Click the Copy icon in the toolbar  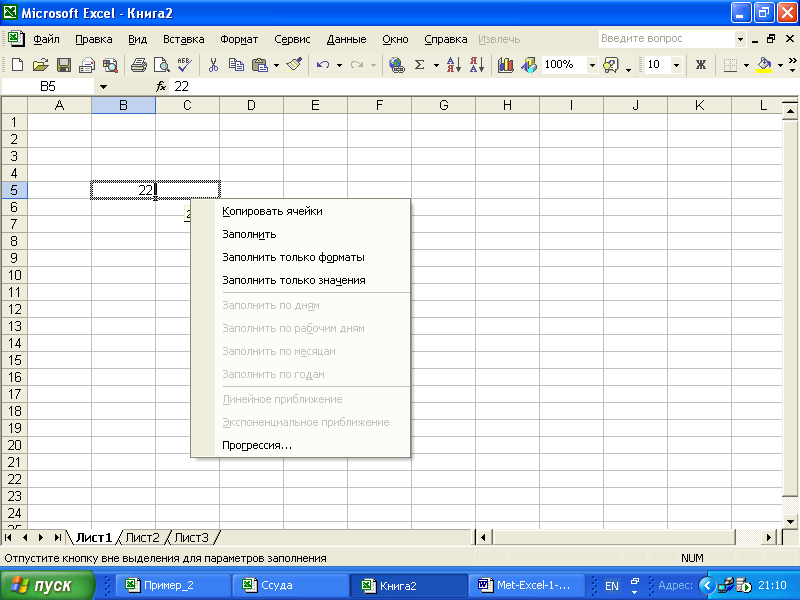(236, 65)
